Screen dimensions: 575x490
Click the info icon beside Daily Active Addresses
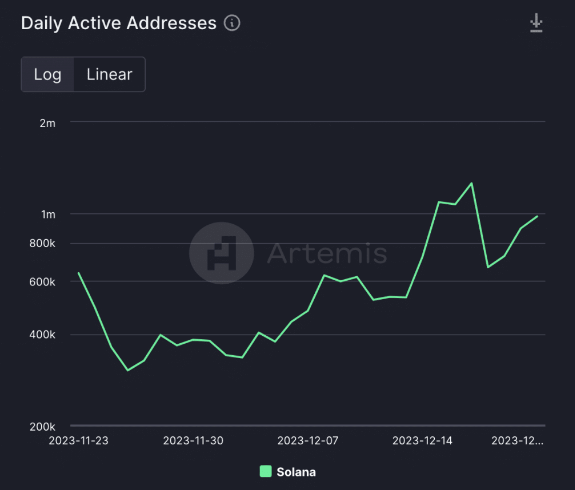click(x=232, y=23)
